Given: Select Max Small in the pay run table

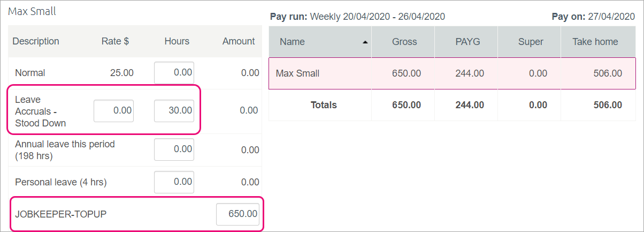Looking at the screenshot, I should pyautogui.click(x=297, y=73).
